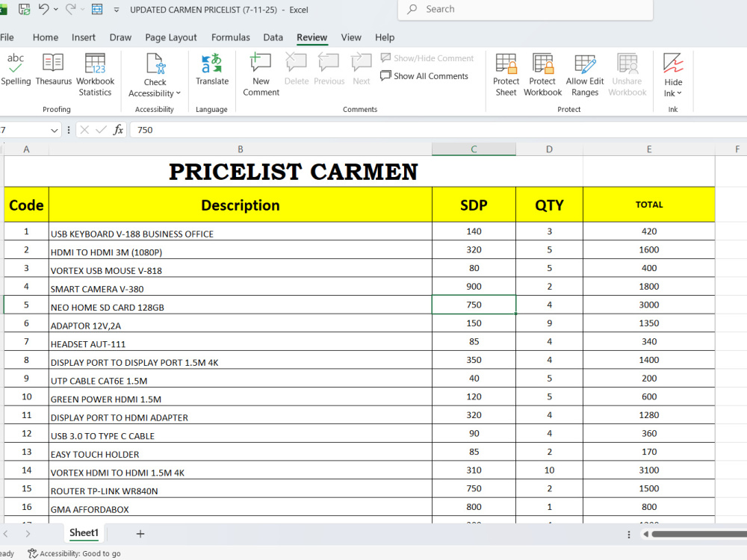Image resolution: width=747 pixels, height=560 pixels.
Task: Open the File tab
Action: pos(7,37)
